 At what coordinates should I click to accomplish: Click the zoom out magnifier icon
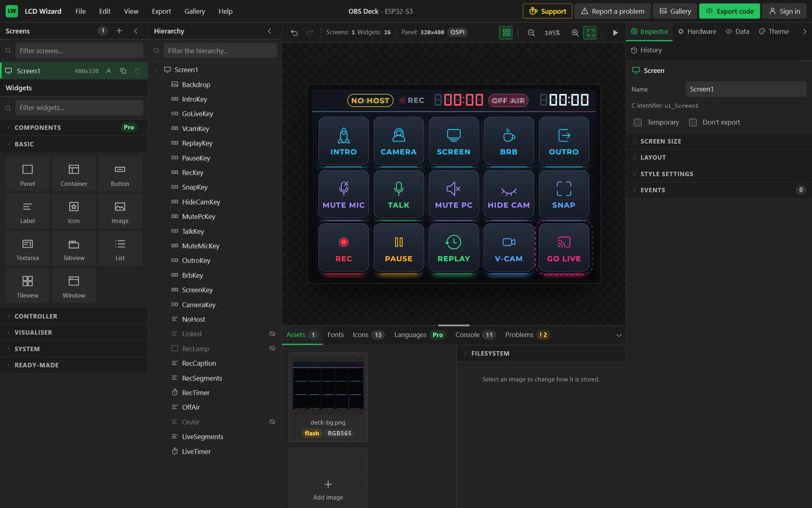[x=531, y=33]
